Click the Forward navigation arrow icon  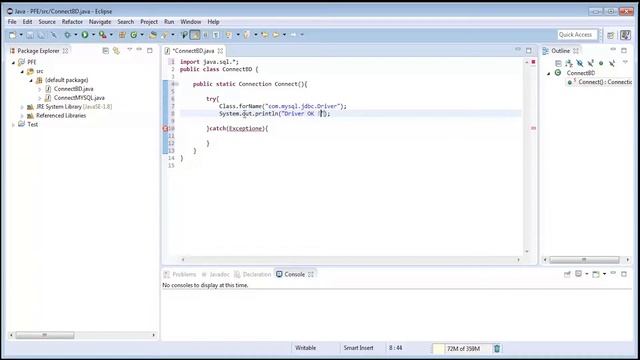293,35
